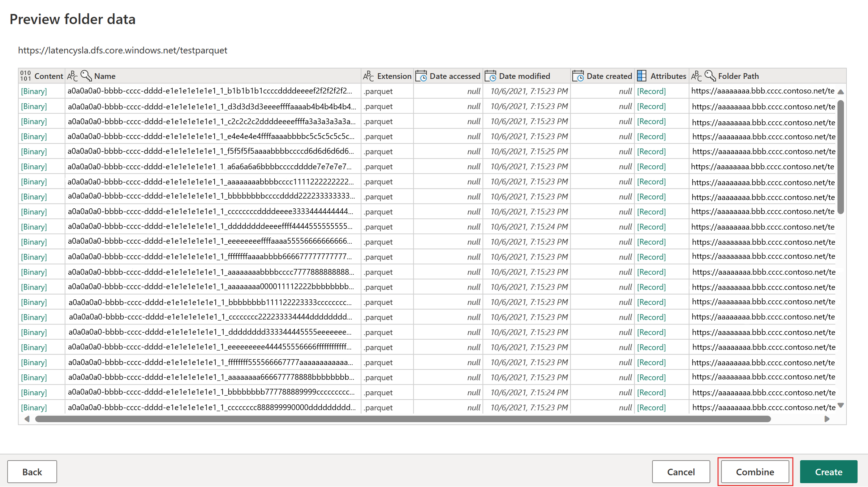Screen dimensions: 868x487
Task: Click the datetime icon on Date accessed column
Action: [421, 76]
